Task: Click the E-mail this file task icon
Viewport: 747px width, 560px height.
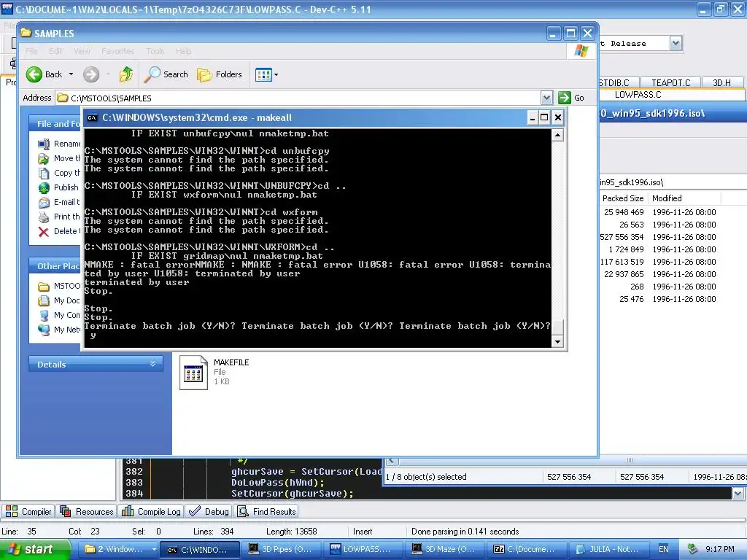Action: [x=44, y=203]
